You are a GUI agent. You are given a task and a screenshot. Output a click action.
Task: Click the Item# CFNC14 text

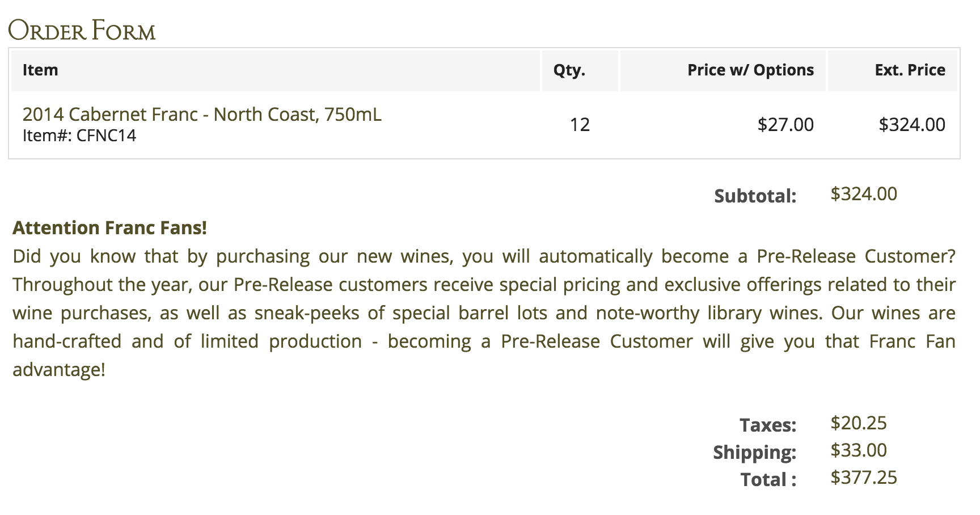(x=79, y=136)
